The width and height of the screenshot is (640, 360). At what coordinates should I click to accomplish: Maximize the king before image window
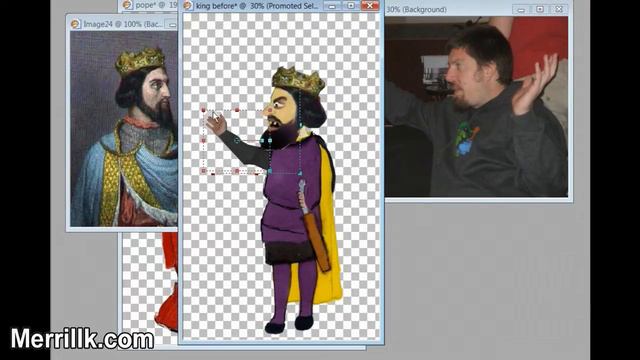tap(350, 6)
